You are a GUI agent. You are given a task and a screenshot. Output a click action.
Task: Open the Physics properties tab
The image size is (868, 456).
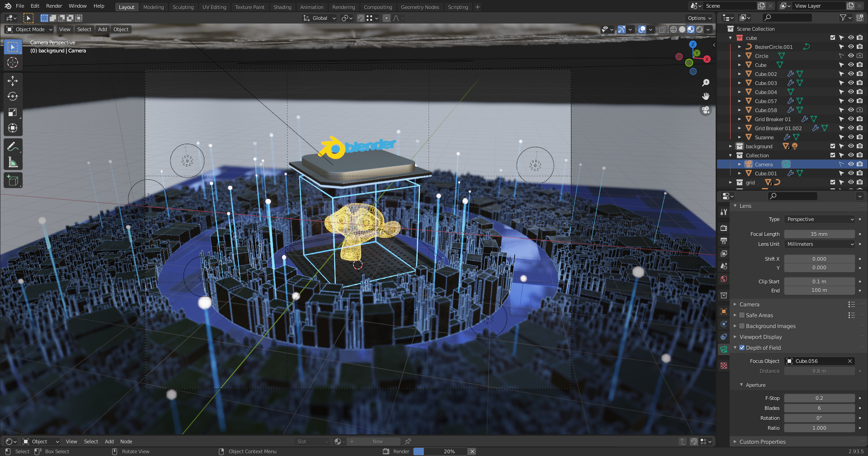[724, 324]
